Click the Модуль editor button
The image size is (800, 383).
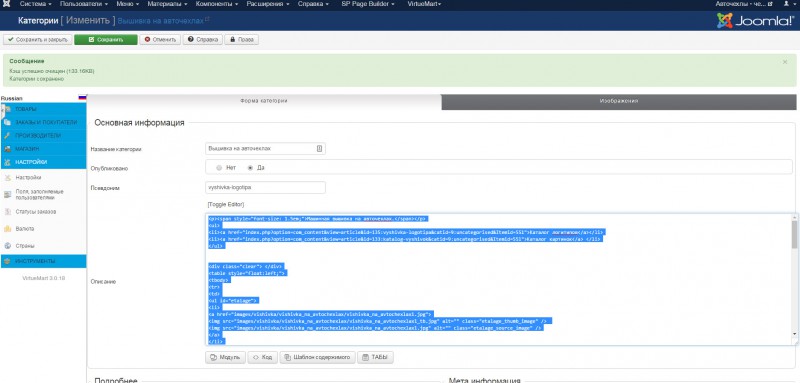(x=226, y=358)
